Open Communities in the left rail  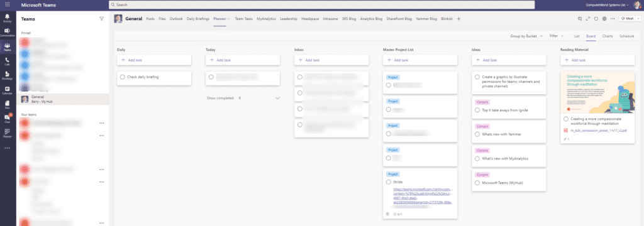click(x=8, y=33)
